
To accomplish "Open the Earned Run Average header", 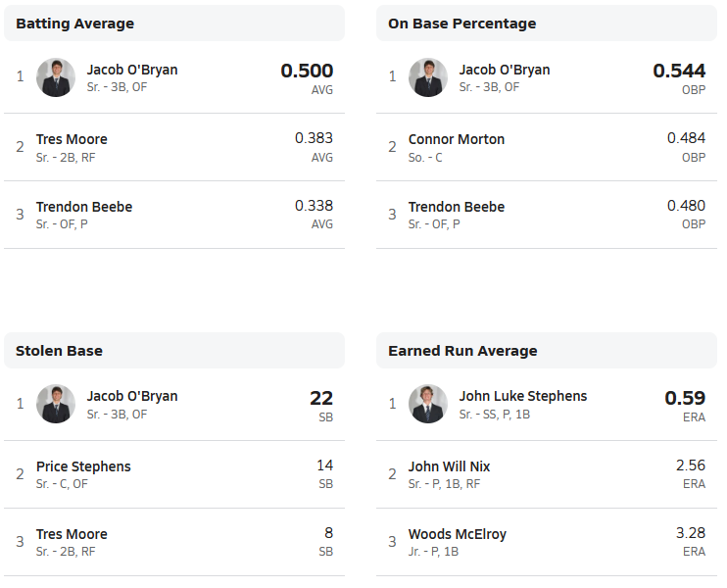I will tap(462, 351).
